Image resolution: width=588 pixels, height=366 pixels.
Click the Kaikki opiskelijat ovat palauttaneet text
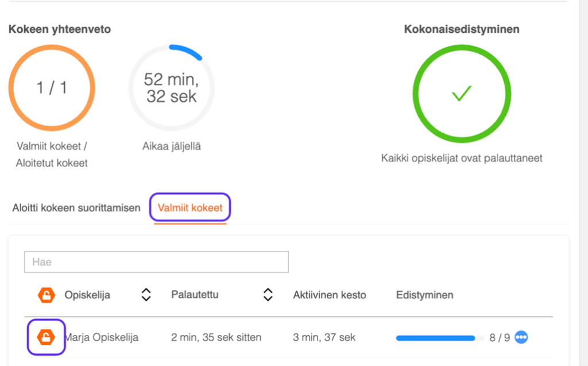(x=462, y=158)
